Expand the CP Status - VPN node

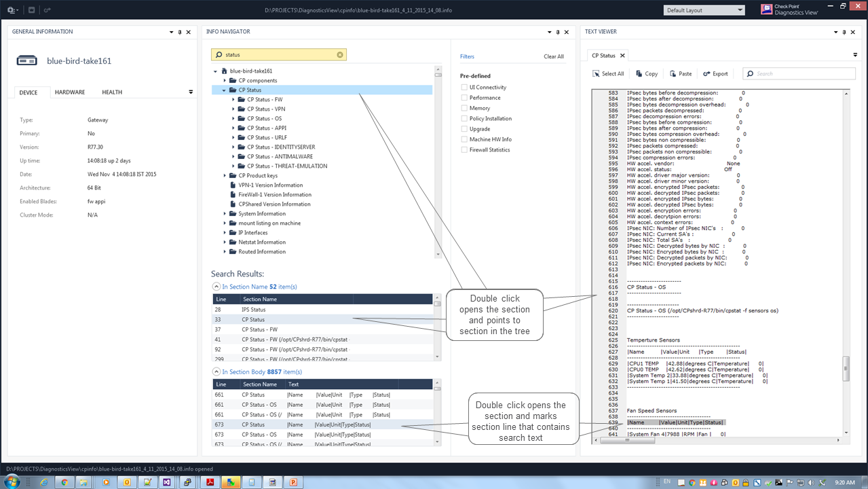233,109
